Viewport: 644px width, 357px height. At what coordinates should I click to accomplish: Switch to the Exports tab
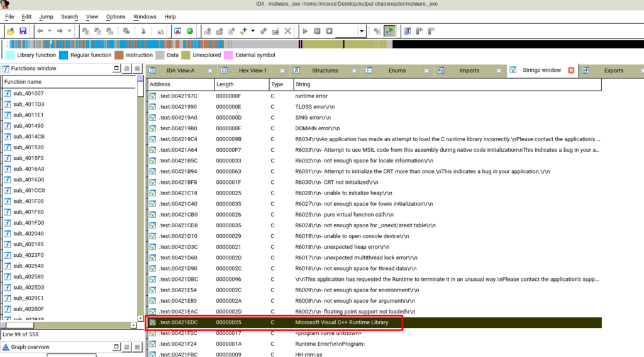pos(614,71)
